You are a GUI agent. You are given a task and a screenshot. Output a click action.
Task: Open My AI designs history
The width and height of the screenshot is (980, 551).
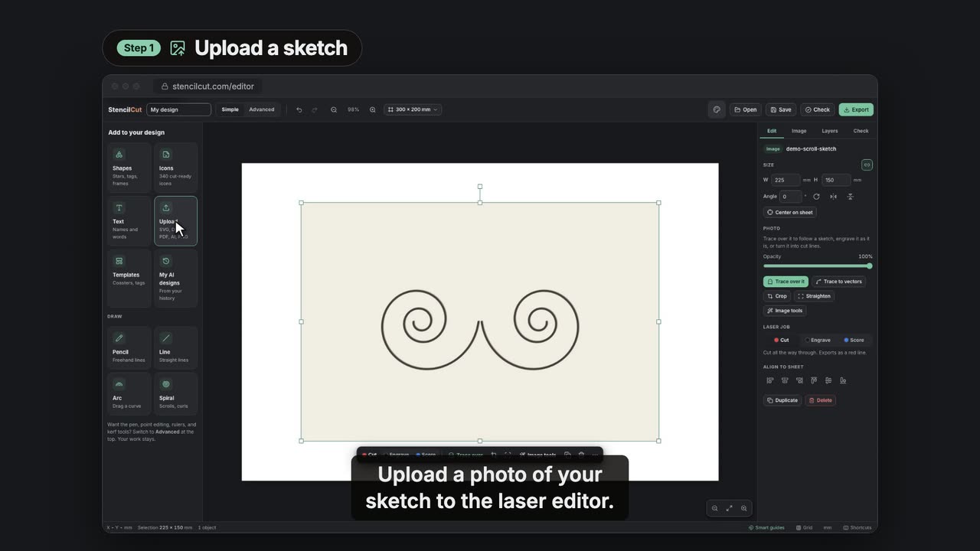tap(175, 279)
